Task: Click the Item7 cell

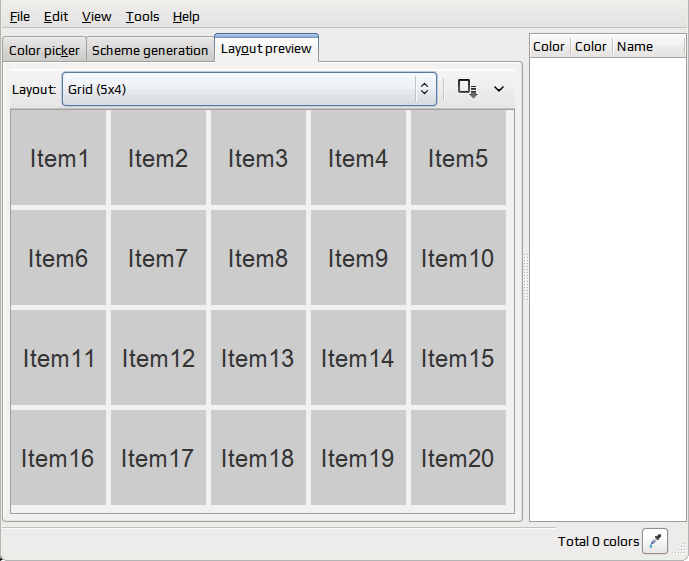Action: 158,257
